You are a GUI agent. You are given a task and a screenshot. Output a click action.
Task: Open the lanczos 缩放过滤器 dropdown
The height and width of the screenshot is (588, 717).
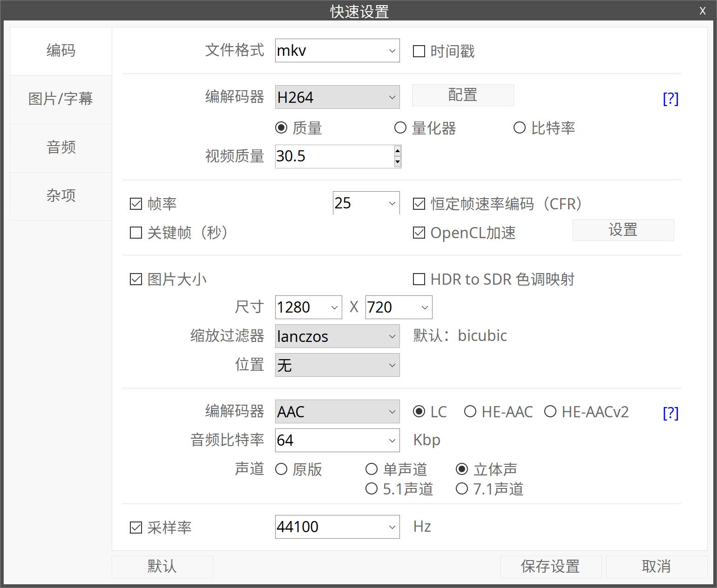337,336
